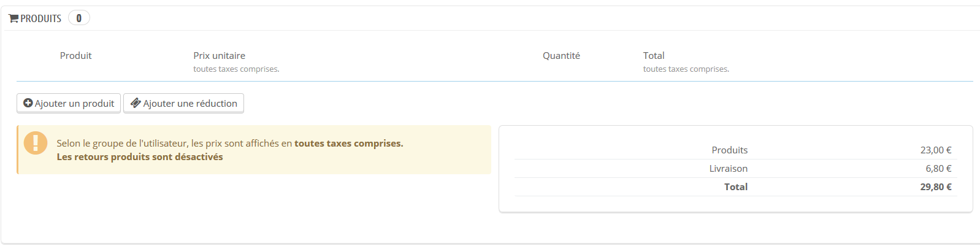Viewport: 980px width, 246px height.
Task: Click the Livraison amount 6,80 €
Action: [x=938, y=168]
